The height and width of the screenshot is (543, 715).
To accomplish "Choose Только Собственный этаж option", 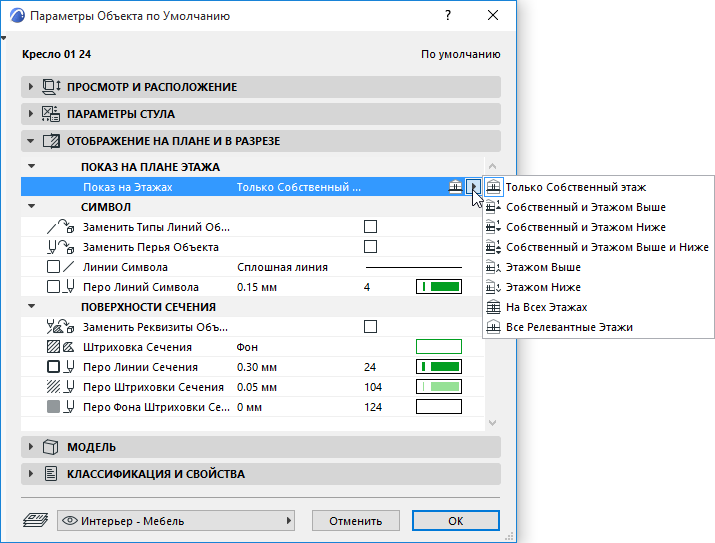I will pos(598,187).
